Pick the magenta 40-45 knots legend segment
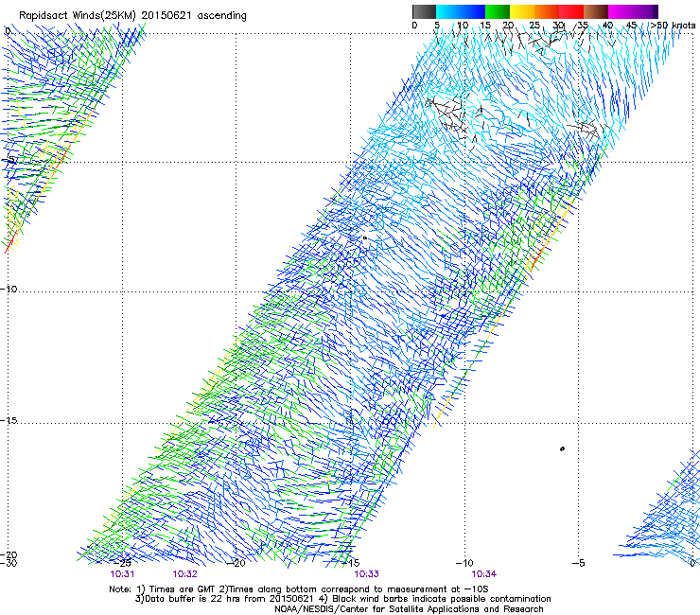The width and height of the screenshot is (700, 615). [x=621, y=11]
